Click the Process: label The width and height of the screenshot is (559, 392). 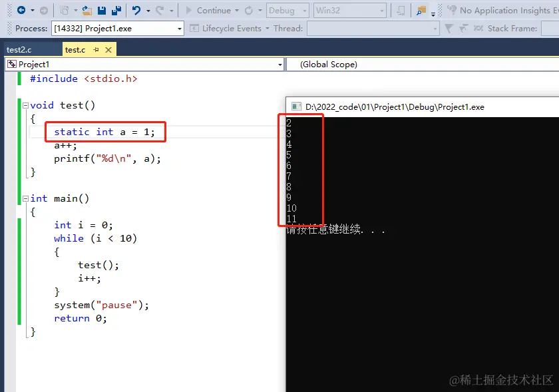click(x=31, y=28)
